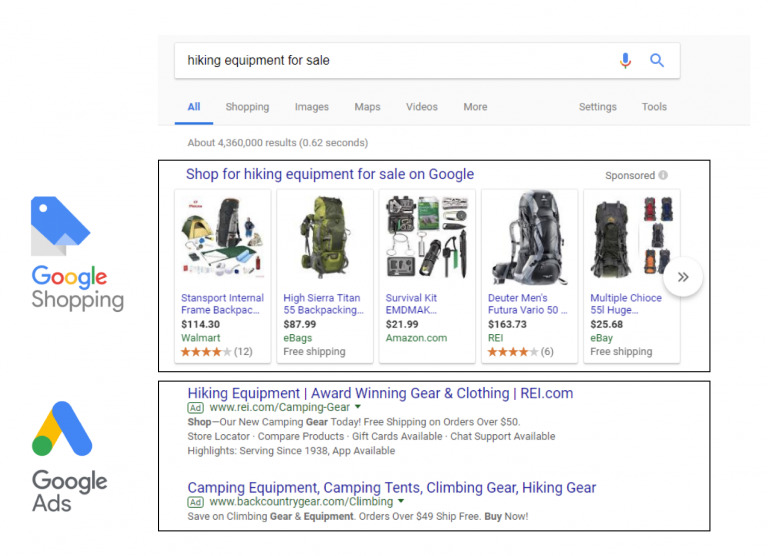Open the Multiple Choice 55l backpack image

(632, 238)
